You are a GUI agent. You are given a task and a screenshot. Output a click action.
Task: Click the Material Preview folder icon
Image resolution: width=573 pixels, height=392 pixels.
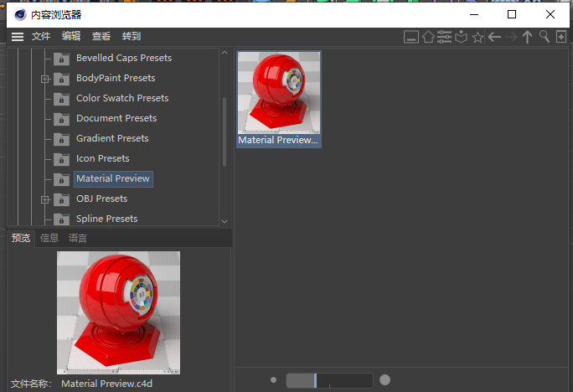coord(61,179)
